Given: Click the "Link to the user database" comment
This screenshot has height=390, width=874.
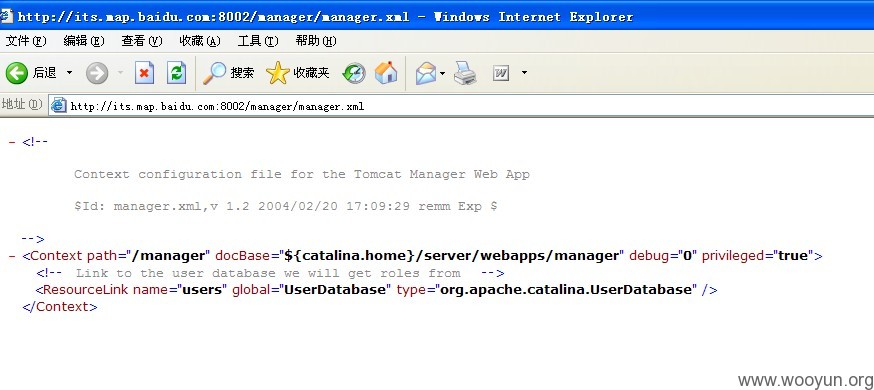Looking at the screenshot, I should (270, 274).
